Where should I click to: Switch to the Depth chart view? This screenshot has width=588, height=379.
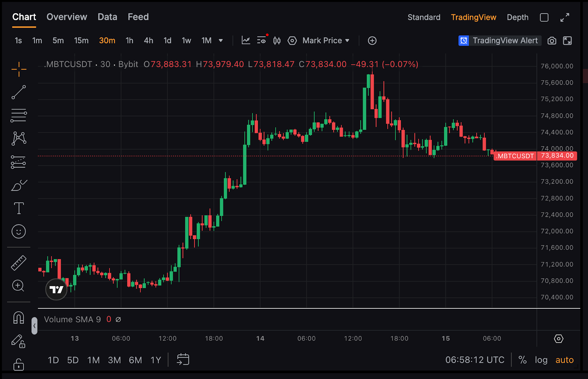pos(517,17)
